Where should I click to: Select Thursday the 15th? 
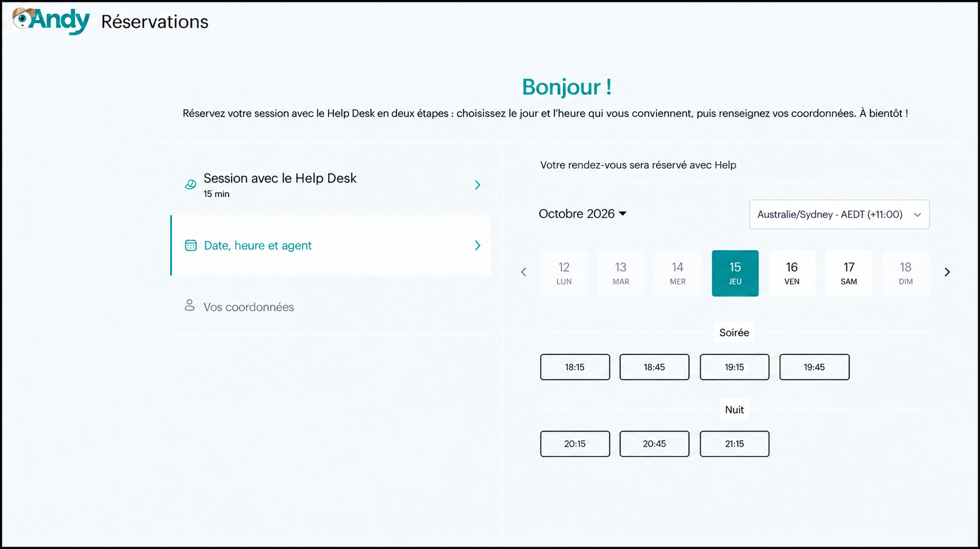(x=735, y=273)
